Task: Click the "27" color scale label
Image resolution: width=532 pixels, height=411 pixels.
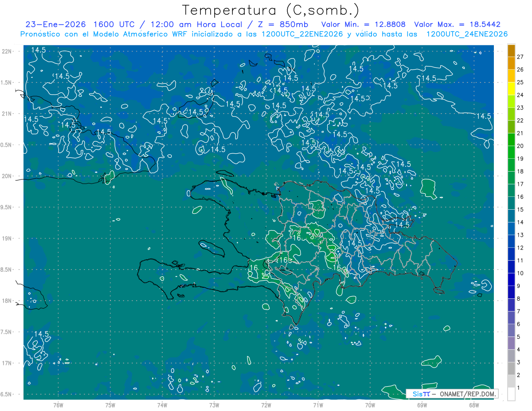Action: [520, 57]
